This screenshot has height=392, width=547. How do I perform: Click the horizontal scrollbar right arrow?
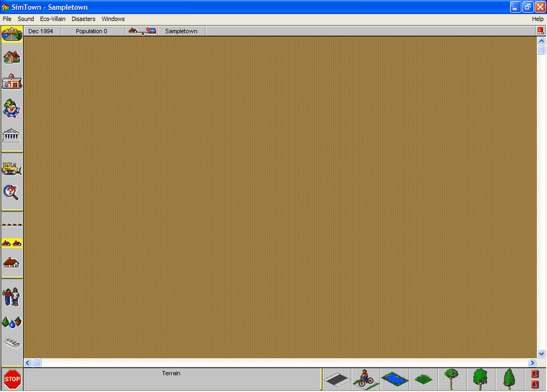tap(532, 363)
